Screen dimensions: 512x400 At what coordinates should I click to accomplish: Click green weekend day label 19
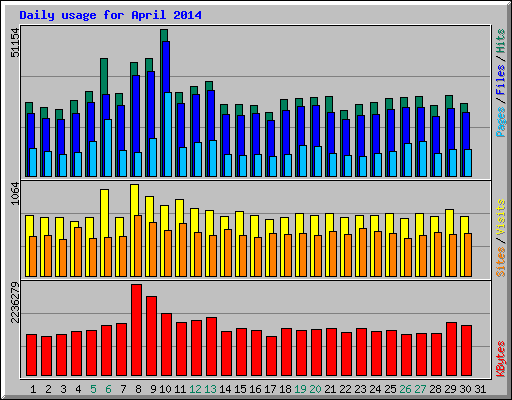300,389
